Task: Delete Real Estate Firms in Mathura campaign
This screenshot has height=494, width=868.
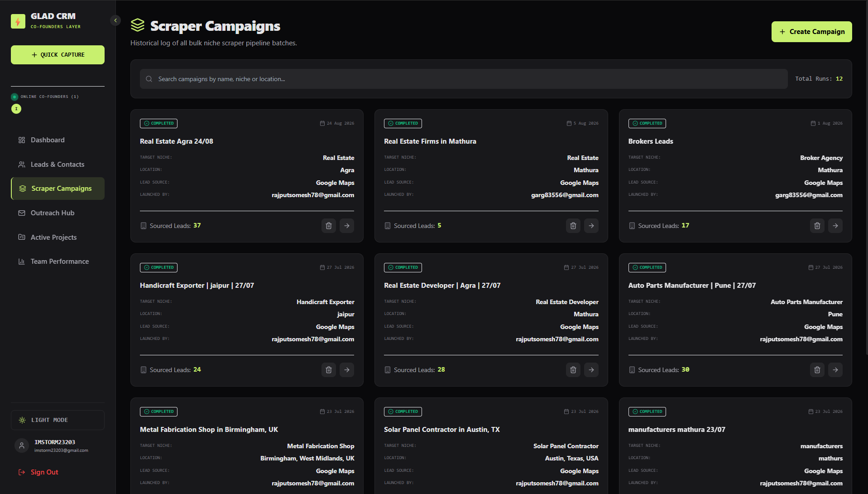Action: [x=573, y=226]
